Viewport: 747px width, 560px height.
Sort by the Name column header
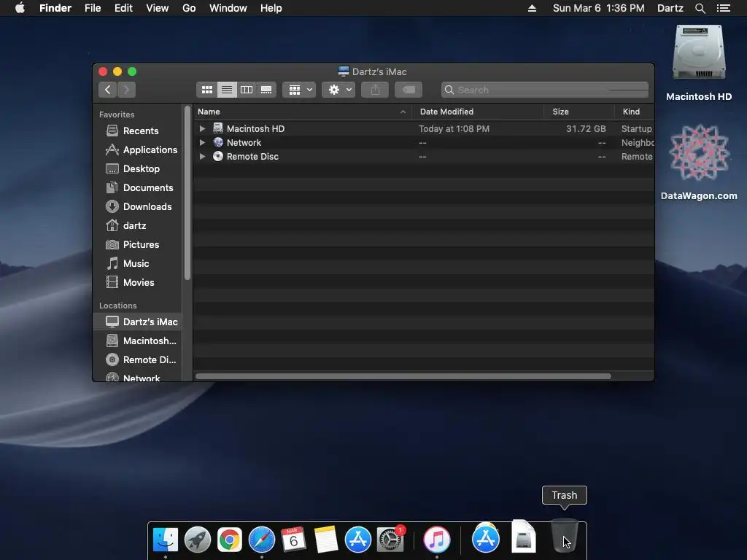point(303,112)
